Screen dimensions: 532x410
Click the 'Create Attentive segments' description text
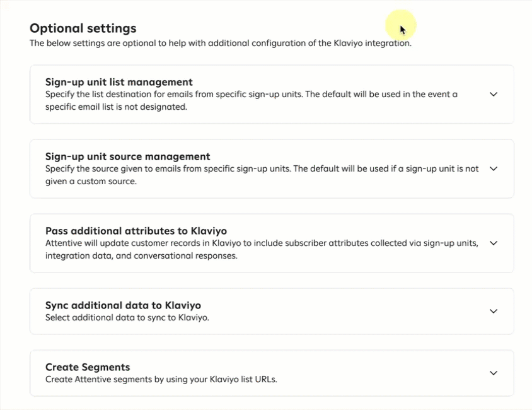pyautogui.click(x=161, y=379)
